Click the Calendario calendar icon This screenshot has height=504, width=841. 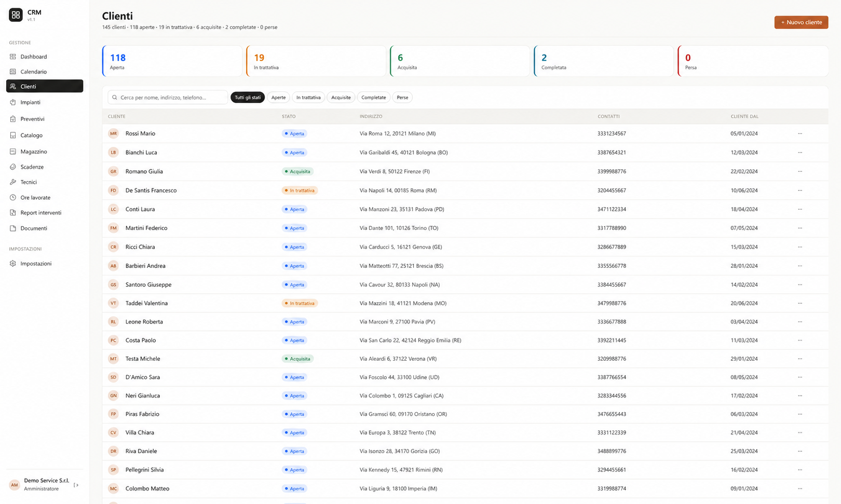pyautogui.click(x=13, y=72)
